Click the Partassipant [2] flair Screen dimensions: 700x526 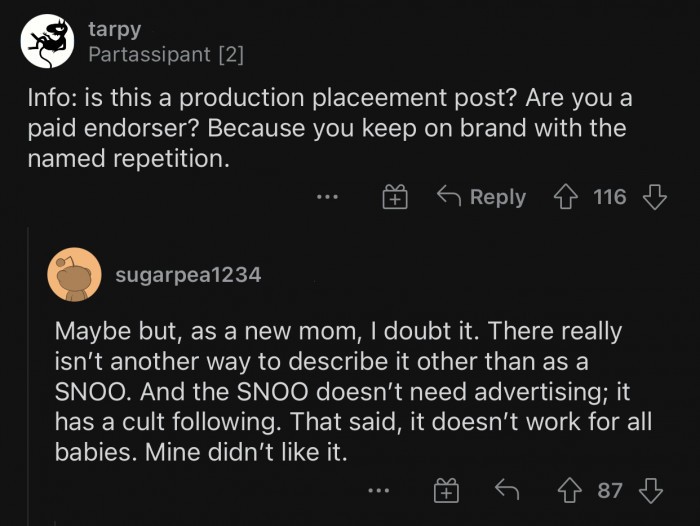point(166,55)
